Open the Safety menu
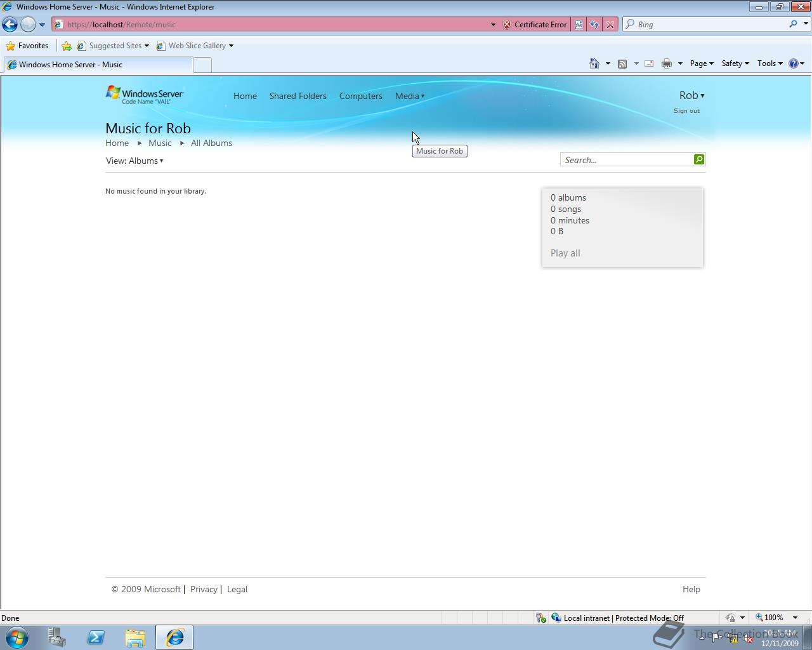Image resolution: width=812 pixels, height=650 pixels. (x=735, y=63)
